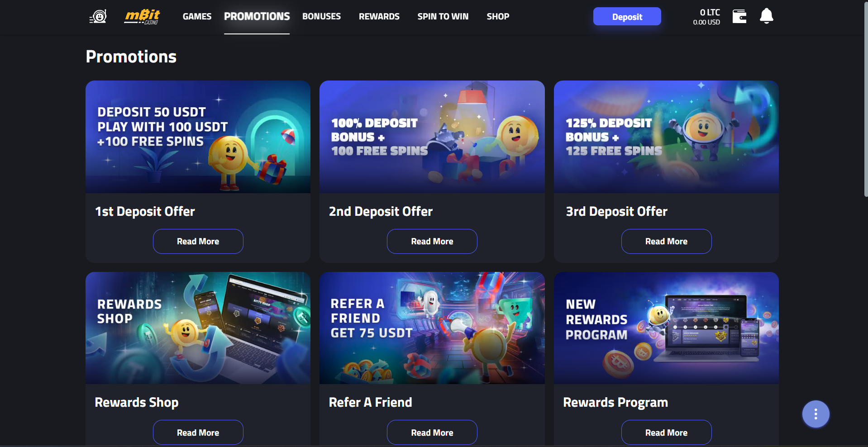868x447 pixels.
Task: Open the wallet icon
Action: tap(739, 16)
